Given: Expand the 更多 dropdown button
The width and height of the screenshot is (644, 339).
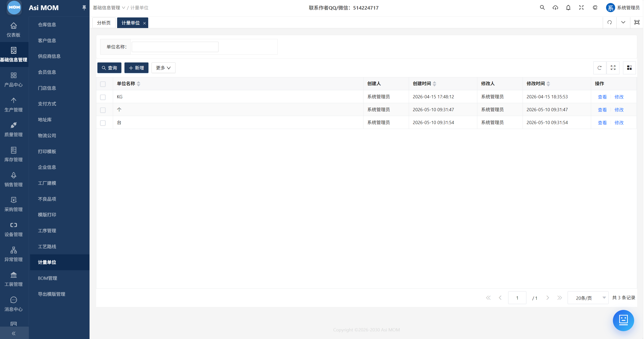Looking at the screenshot, I should tap(163, 68).
